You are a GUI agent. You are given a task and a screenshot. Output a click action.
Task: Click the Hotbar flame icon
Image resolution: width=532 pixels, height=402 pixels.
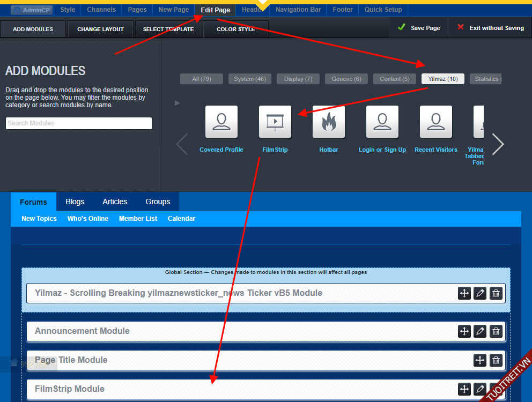coord(328,122)
